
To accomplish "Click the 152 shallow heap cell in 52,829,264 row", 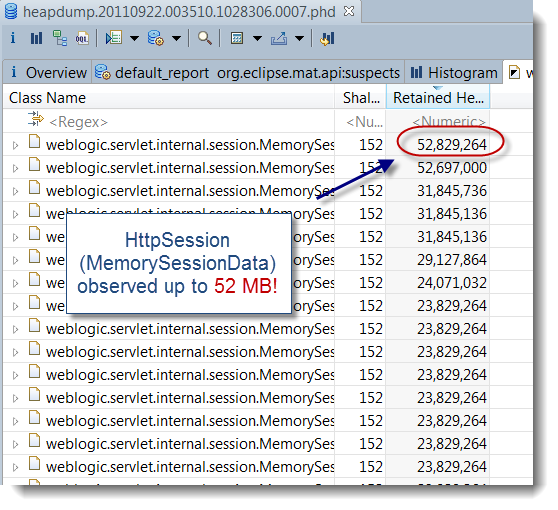I will pyautogui.click(x=371, y=145).
